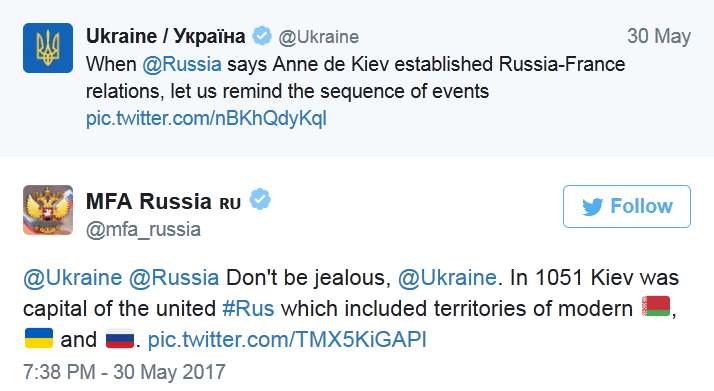Click the first @Ukraine mention in reply
This screenshot has width=714, height=391.
73,278
